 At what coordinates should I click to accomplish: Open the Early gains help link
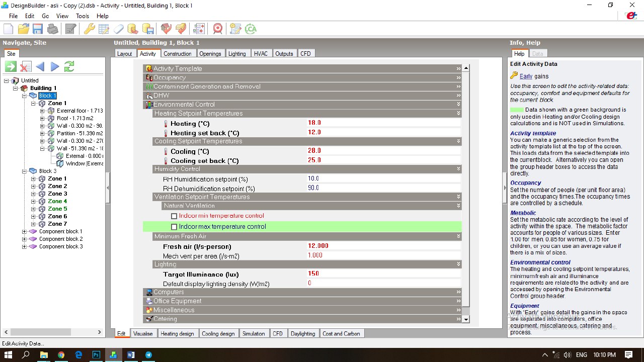click(x=526, y=76)
